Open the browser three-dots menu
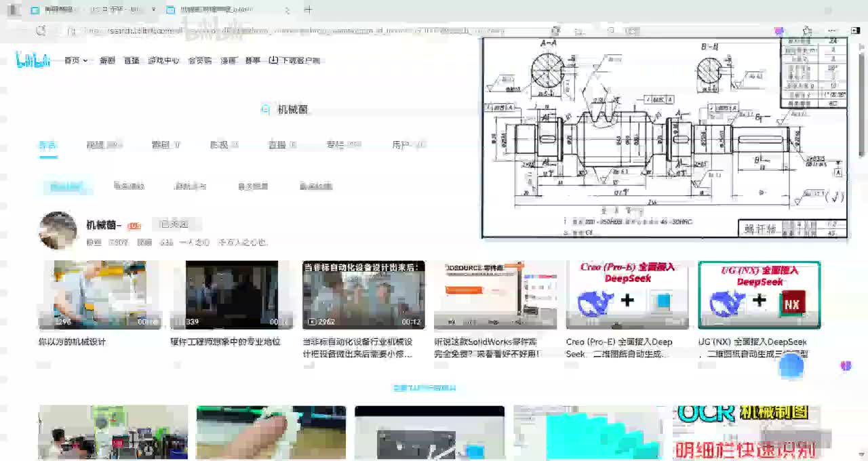Image resolution: width=868 pixels, height=461 pixels. (x=833, y=31)
